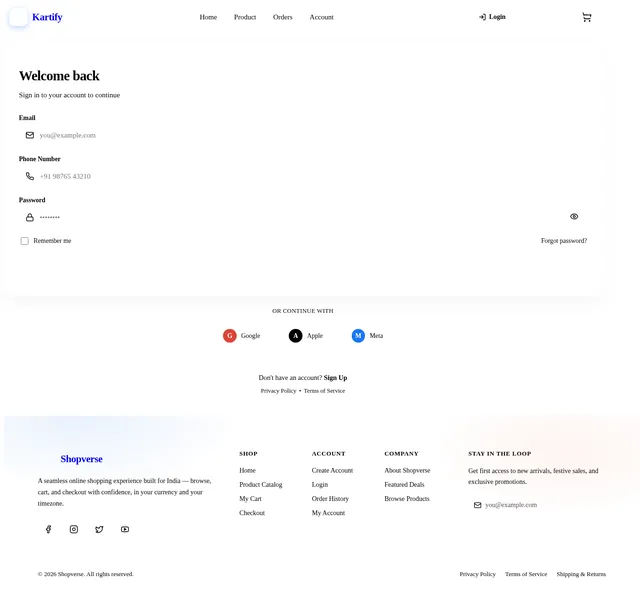Open Terms of Service in bottom bar
The width and height of the screenshot is (640, 595).
click(526, 574)
